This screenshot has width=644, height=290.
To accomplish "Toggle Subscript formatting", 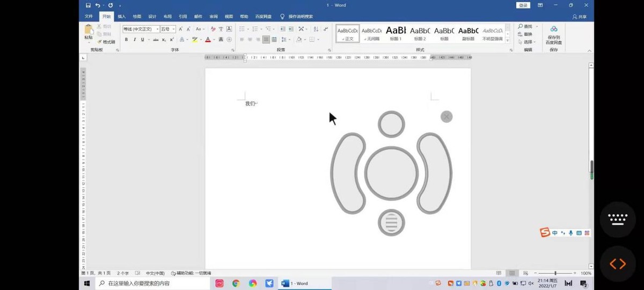I will [164, 40].
